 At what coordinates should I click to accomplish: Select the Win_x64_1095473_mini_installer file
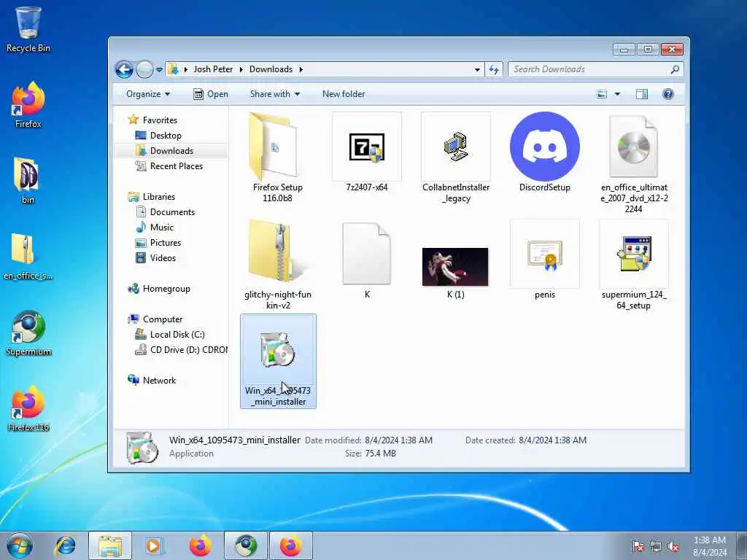(x=278, y=361)
